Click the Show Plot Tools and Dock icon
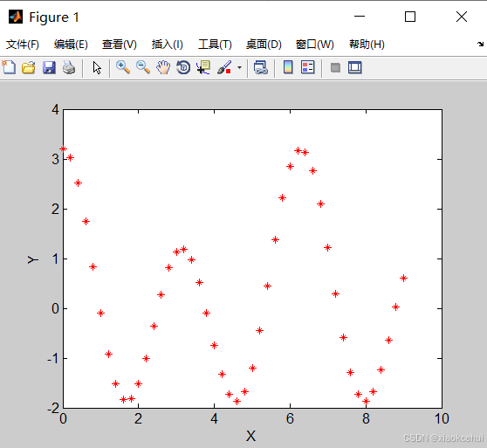Screen dimensions: 487x448 [355, 67]
